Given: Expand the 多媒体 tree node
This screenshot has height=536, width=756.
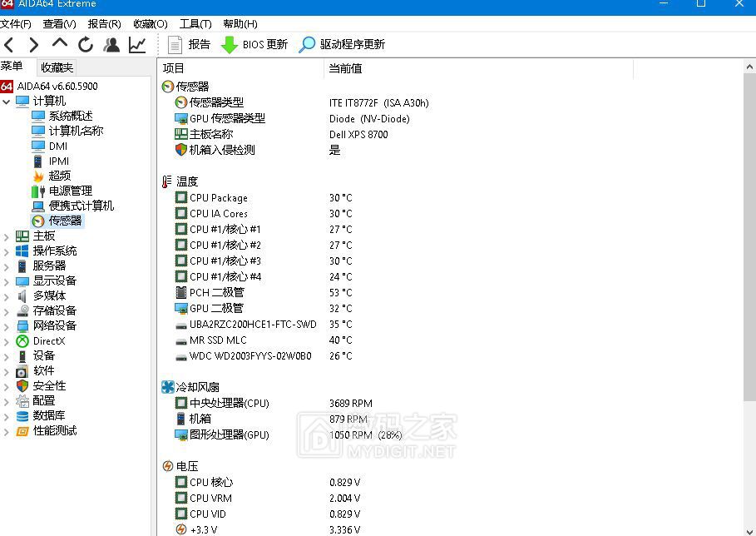Looking at the screenshot, I should tap(7, 296).
